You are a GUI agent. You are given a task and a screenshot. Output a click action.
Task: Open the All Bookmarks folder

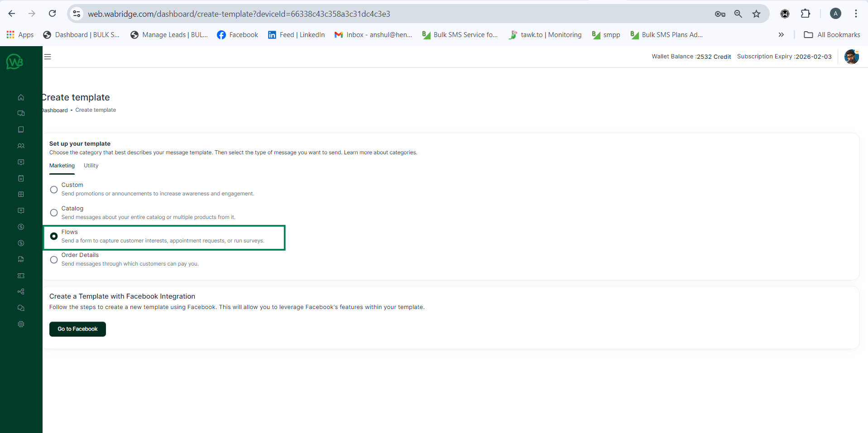pos(832,35)
